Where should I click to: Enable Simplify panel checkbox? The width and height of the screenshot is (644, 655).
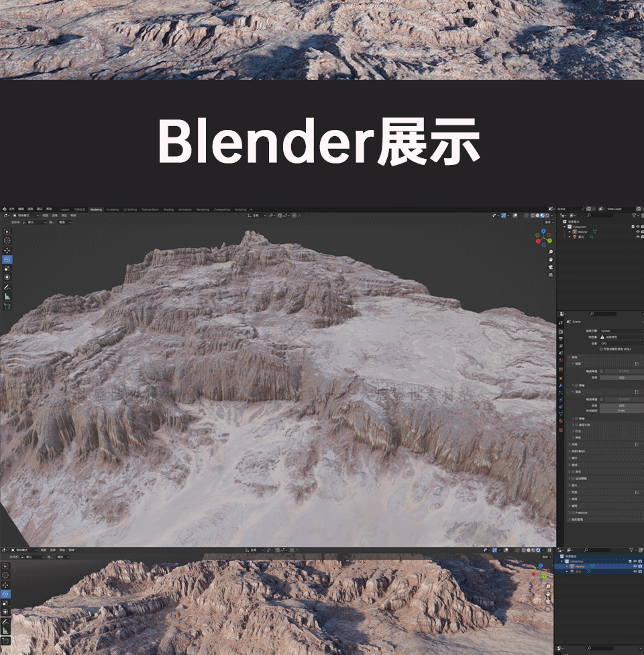tap(574, 471)
